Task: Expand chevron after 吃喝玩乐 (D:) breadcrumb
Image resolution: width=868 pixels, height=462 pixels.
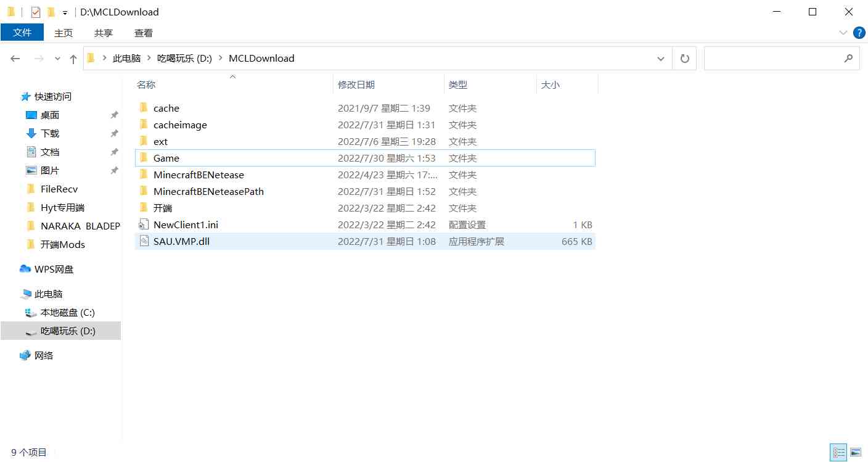Action: 221,59
